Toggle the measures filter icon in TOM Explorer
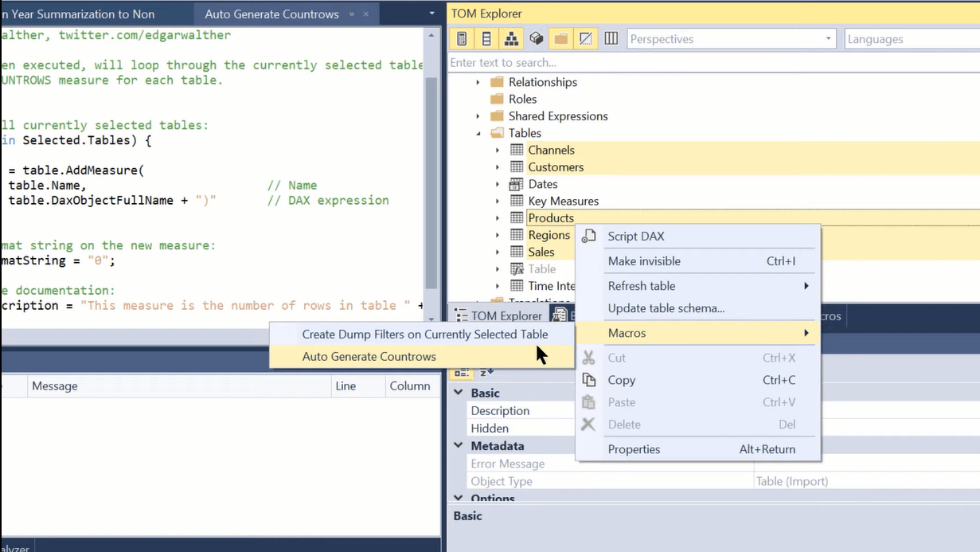The width and height of the screenshot is (980, 552). coord(462,38)
